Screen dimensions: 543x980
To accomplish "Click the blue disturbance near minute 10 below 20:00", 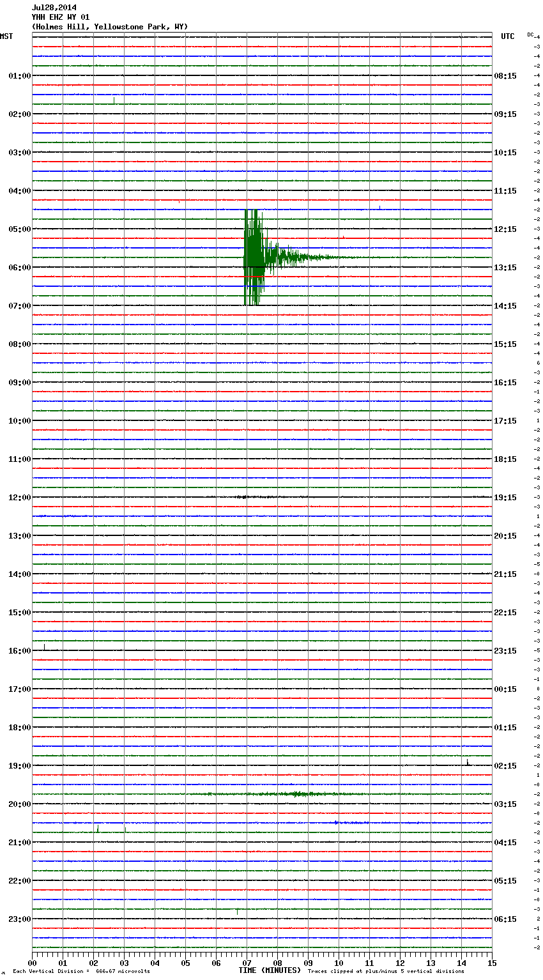I will (x=351, y=823).
